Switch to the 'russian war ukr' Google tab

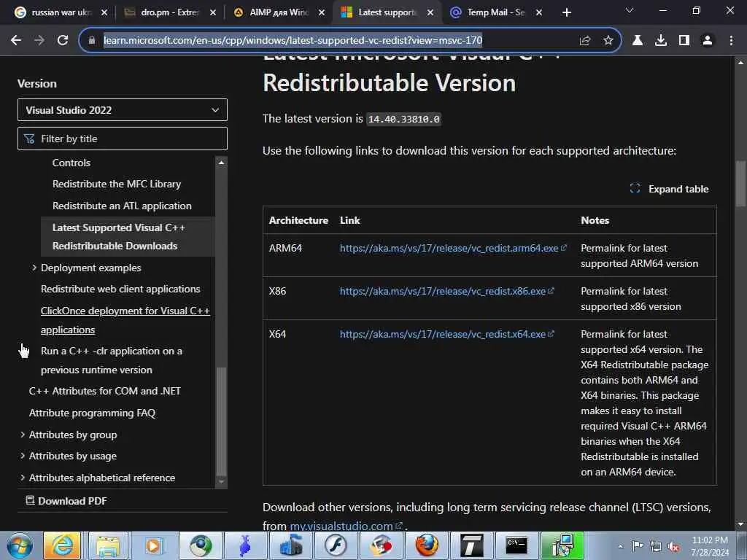click(61, 12)
